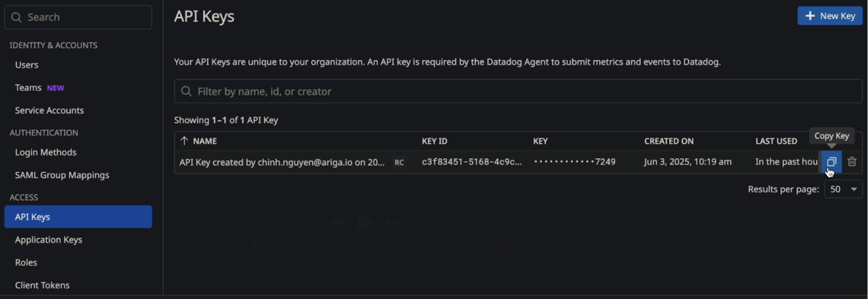The height and width of the screenshot is (299, 868).
Task: Open Service Accounts from the sidebar
Action: click(x=49, y=110)
